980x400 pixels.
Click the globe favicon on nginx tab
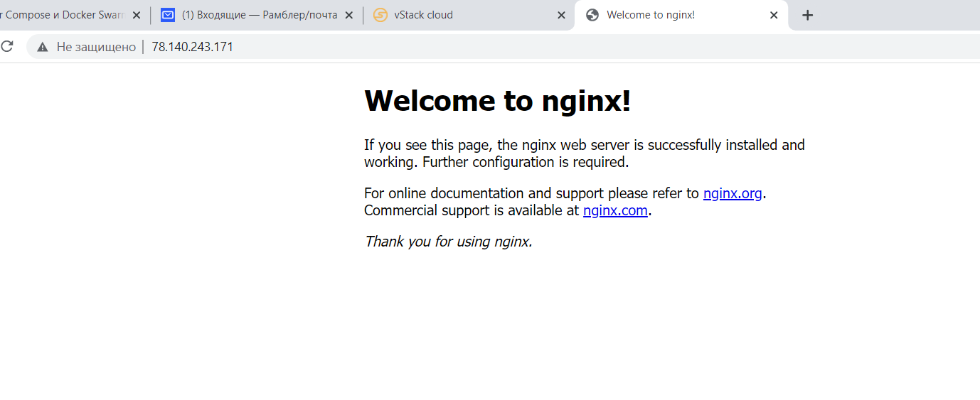click(592, 15)
